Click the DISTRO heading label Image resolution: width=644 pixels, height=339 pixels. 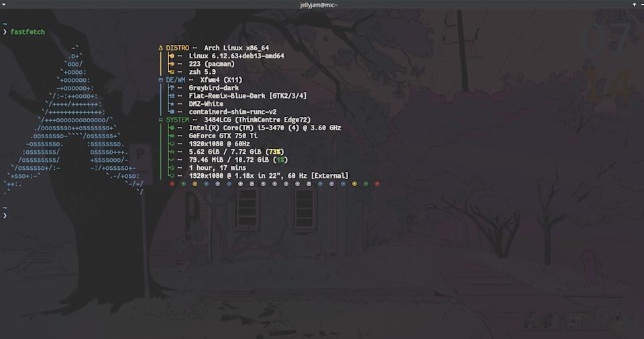(177, 48)
